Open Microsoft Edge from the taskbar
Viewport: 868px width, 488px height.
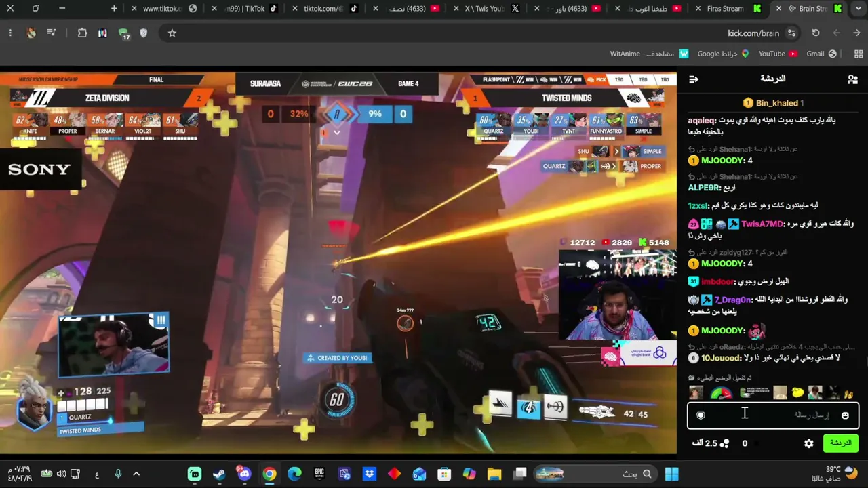(x=294, y=474)
